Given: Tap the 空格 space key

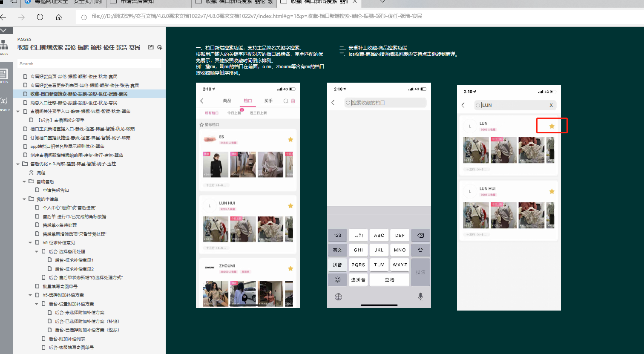Looking at the screenshot, I should pos(389,279).
